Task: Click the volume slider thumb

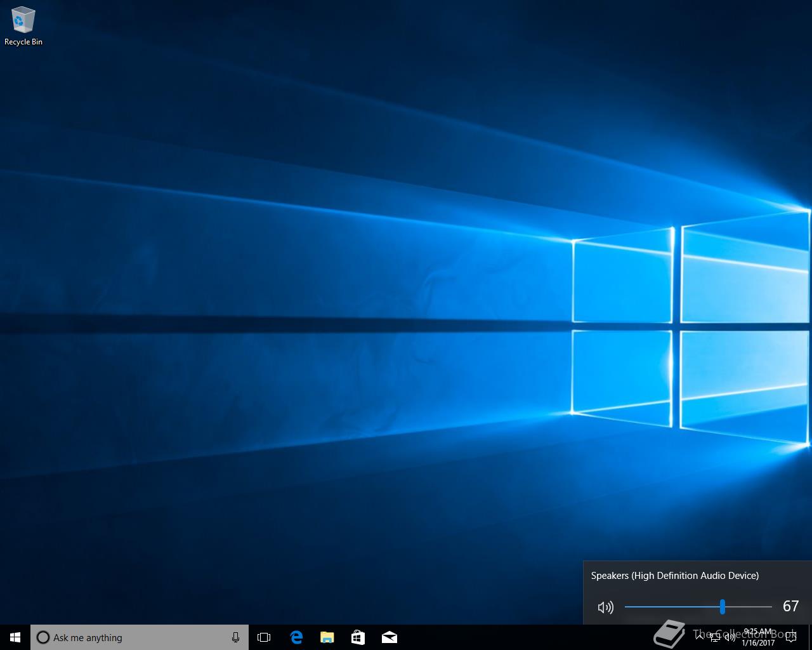Action: pos(722,607)
